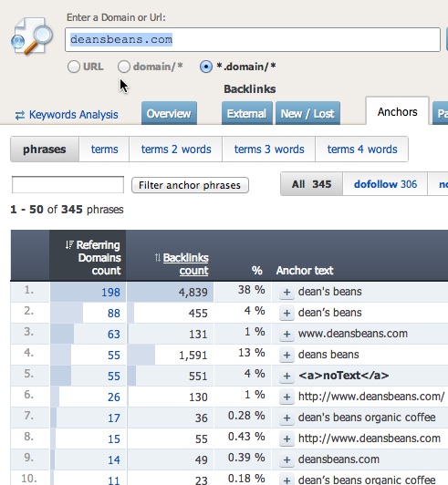Open referring domains count 88
Image resolution: width=448 pixels, height=485 pixels.
pos(114,314)
